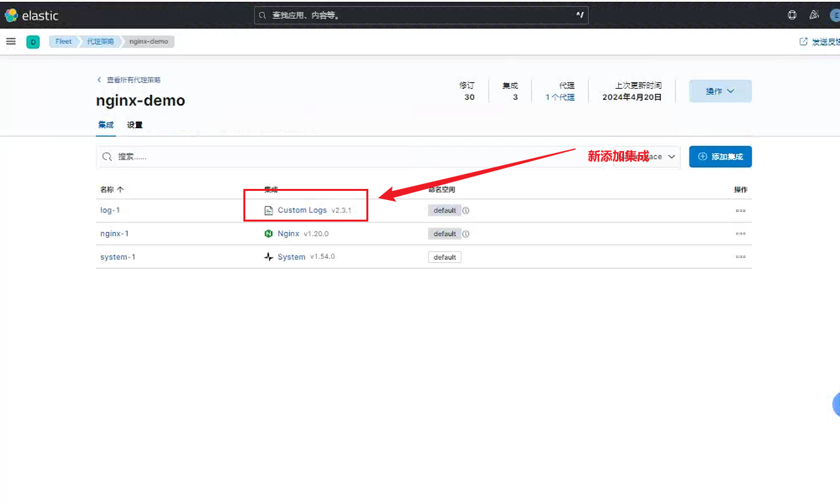Open the namespace filter dropdown

click(647, 157)
